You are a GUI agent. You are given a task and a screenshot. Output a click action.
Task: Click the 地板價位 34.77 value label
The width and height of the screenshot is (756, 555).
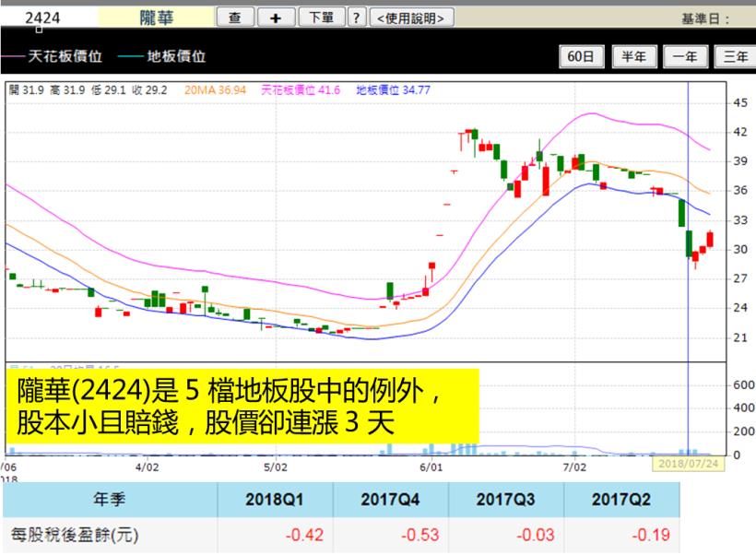(393, 90)
